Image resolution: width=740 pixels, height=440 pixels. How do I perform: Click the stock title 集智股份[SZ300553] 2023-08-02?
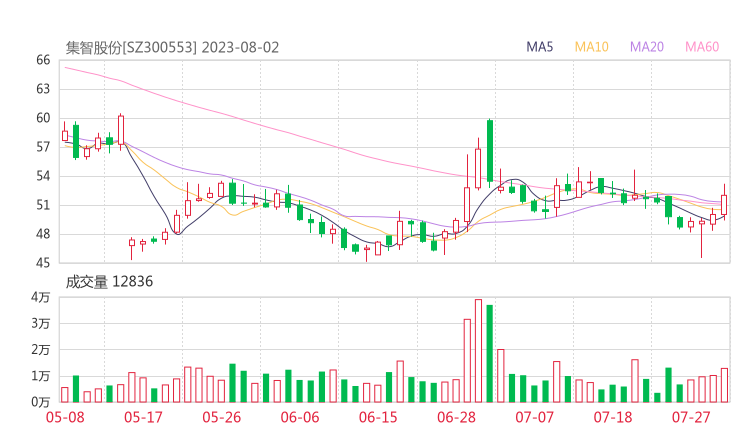click(172, 48)
